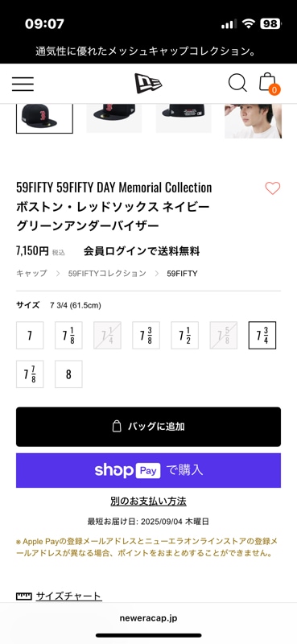Add item to wishlist with heart icon
The image size is (297, 644).
pos(272,188)
